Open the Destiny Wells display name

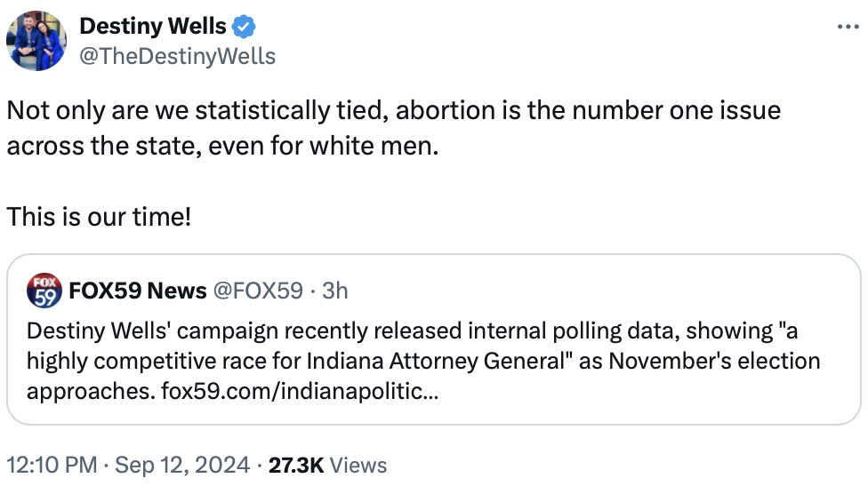[153, 26]
